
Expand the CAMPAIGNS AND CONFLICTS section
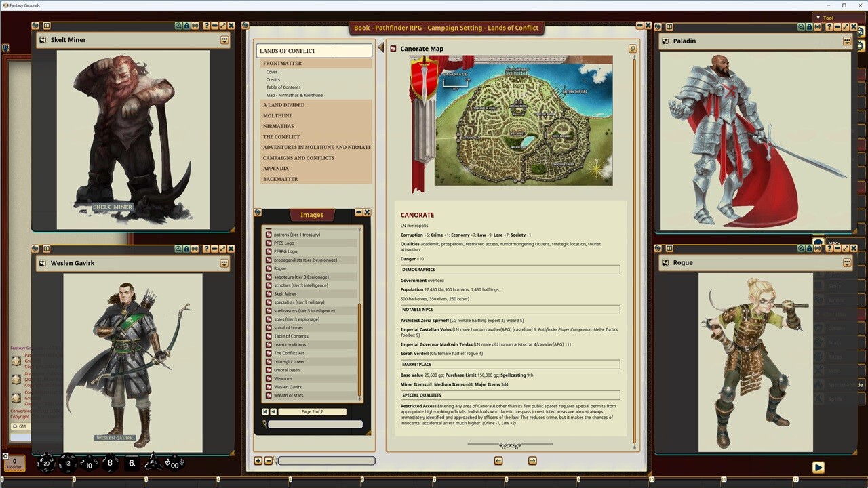pyautogui.click(x=298, y=157)
